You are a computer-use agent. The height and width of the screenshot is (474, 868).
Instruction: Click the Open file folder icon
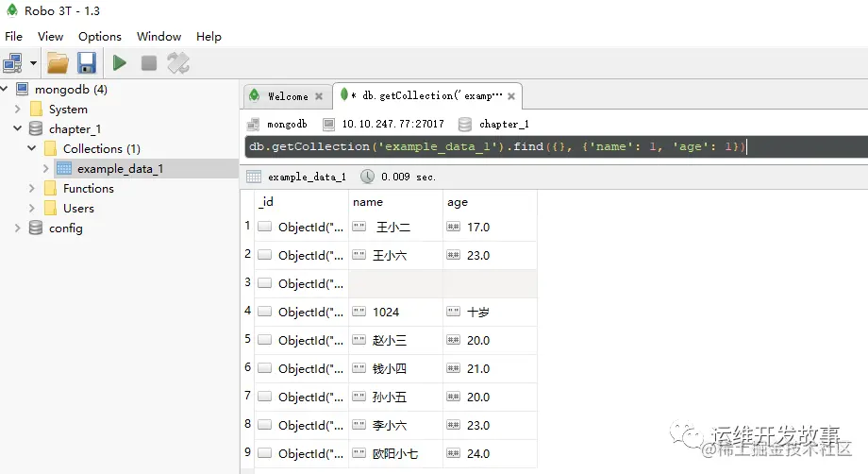58,63
